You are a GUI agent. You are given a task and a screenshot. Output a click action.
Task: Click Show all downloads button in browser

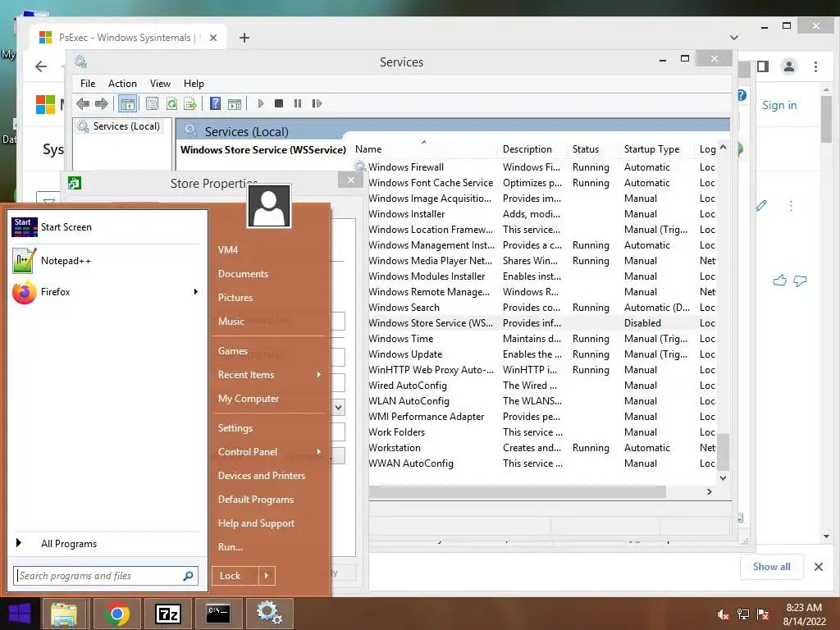coord(771,567)
